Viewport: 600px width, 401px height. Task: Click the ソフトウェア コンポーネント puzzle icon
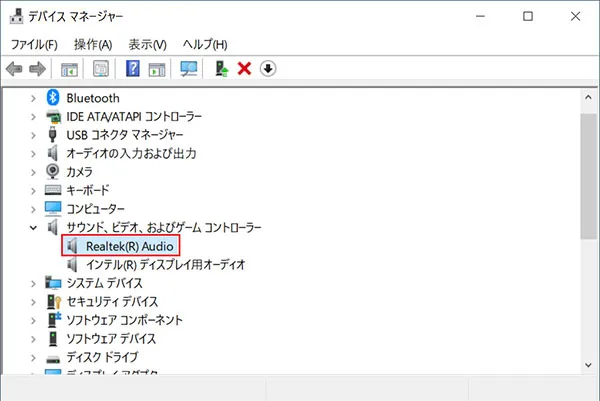[54, 319]
